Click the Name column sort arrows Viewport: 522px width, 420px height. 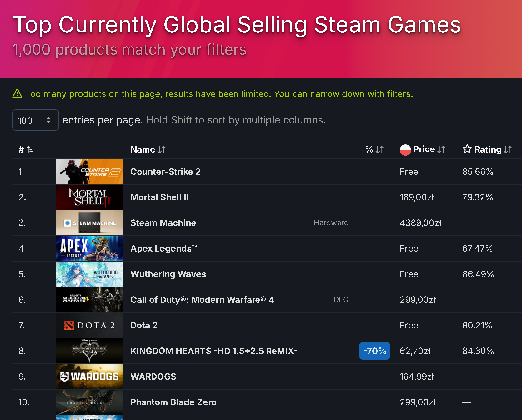pyautogui.click(x=162, y=150)
